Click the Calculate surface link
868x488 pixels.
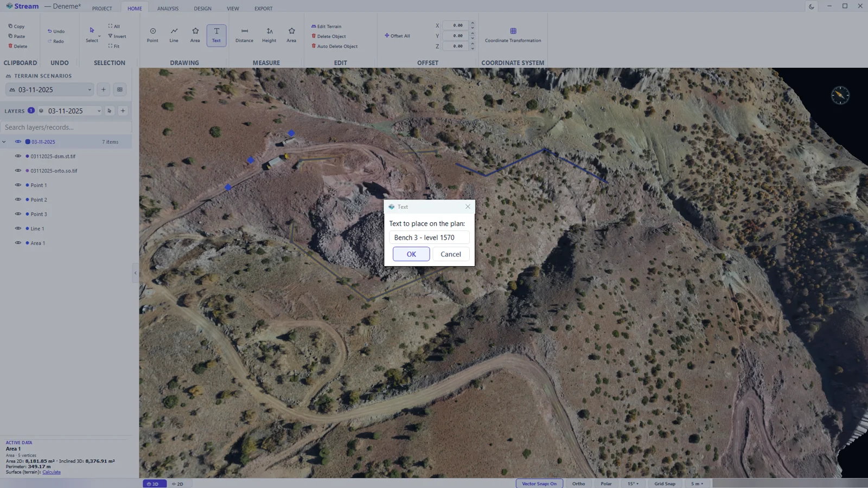pyautogui.click(x=52, y=472)
